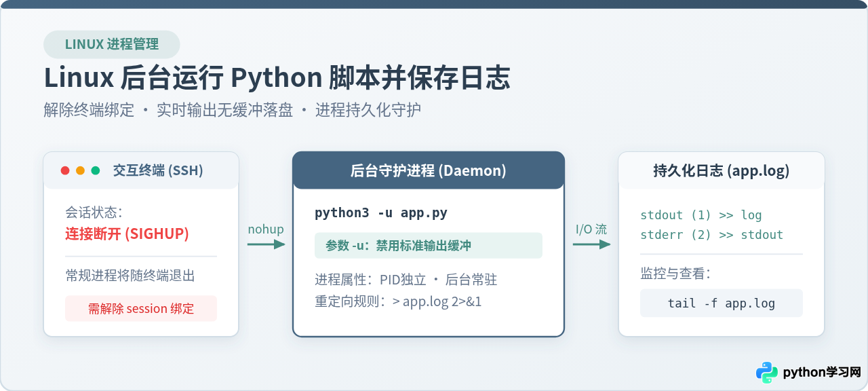Select the 后台守护进程 (Daemon) header
The width and height of the screenshot is (868, 391).
429,170
